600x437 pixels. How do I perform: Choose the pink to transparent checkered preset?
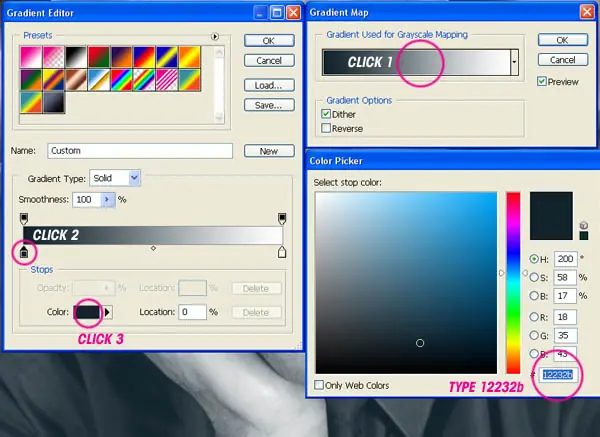54,57
